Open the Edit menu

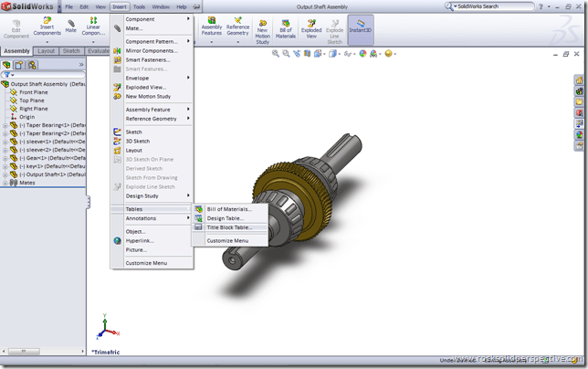coord(84,6)
